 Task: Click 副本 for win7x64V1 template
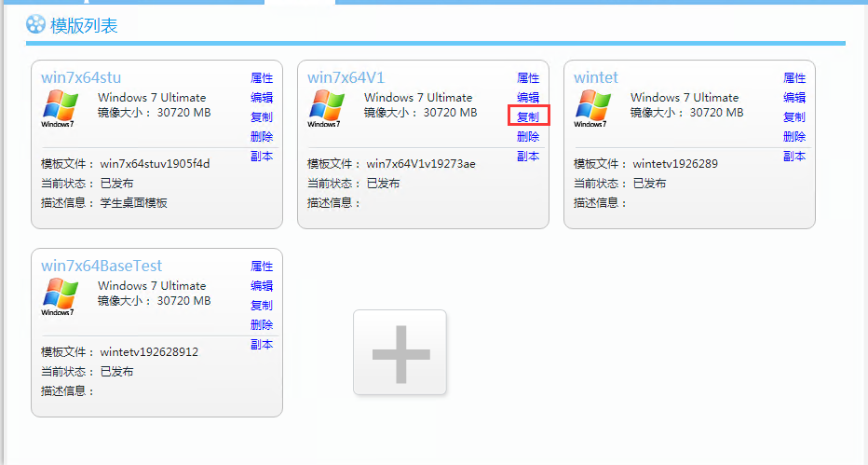pos(528,157)
